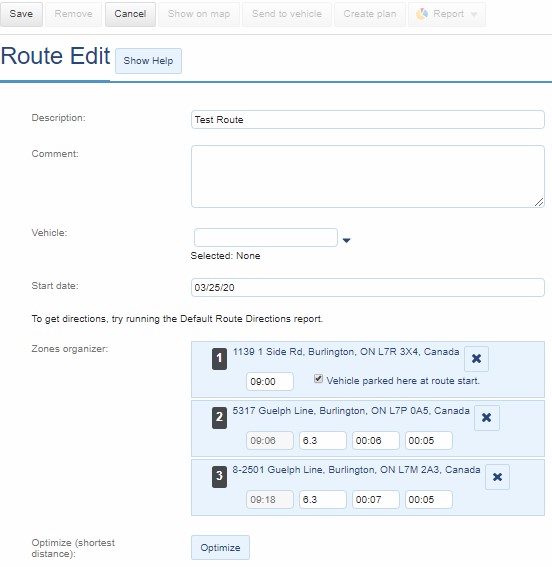This screenshot has width=552, height=567.
Task: Focus the Description field with Test Route
Action: (368, 120)
